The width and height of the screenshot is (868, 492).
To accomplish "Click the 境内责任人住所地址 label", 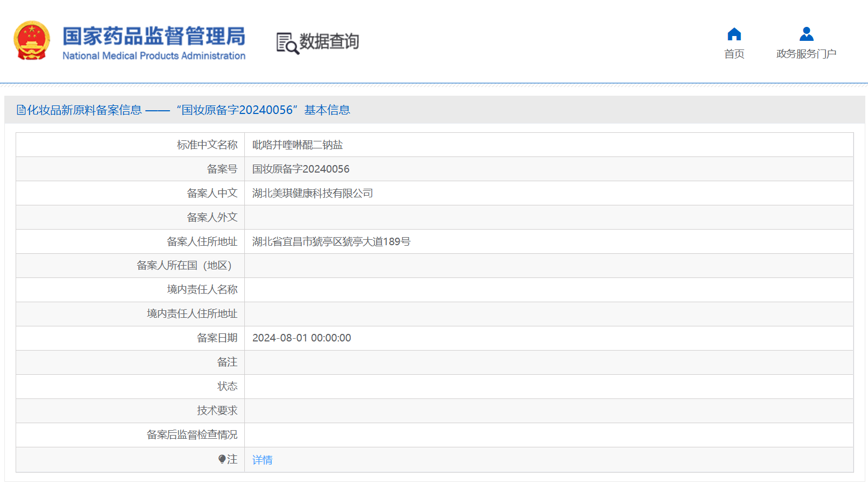I will tap(192, 313).
